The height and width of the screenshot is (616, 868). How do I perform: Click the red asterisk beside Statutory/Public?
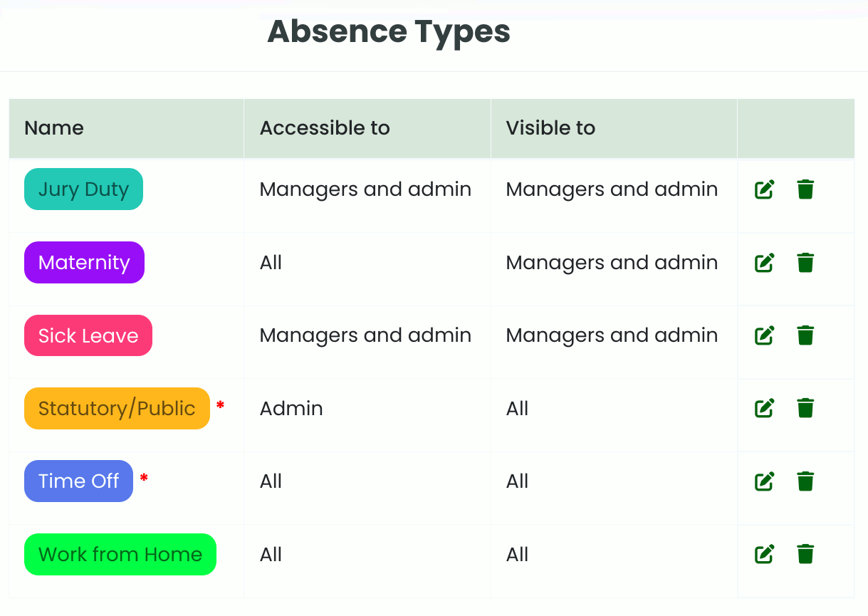click(x=221, y=404)
